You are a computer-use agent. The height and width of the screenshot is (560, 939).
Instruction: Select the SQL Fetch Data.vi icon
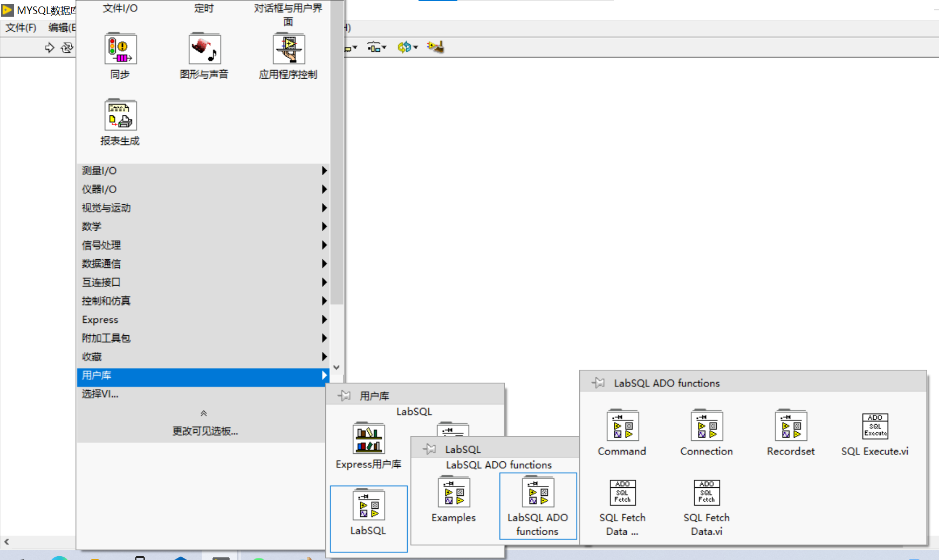tap(707, 493)
